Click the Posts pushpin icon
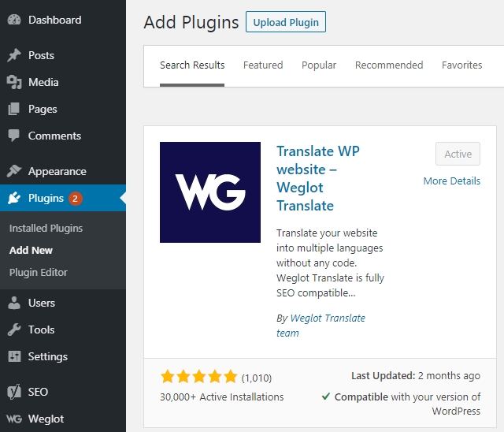 pos(14,55)
